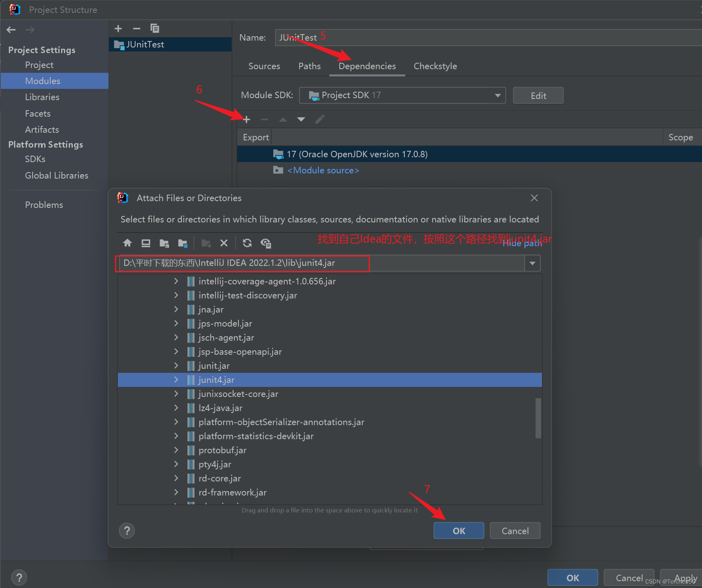Image resolution: width=702 pixels, height=588 pixels.
Task: Add a new module with plus icon
Action: [118, 29]
